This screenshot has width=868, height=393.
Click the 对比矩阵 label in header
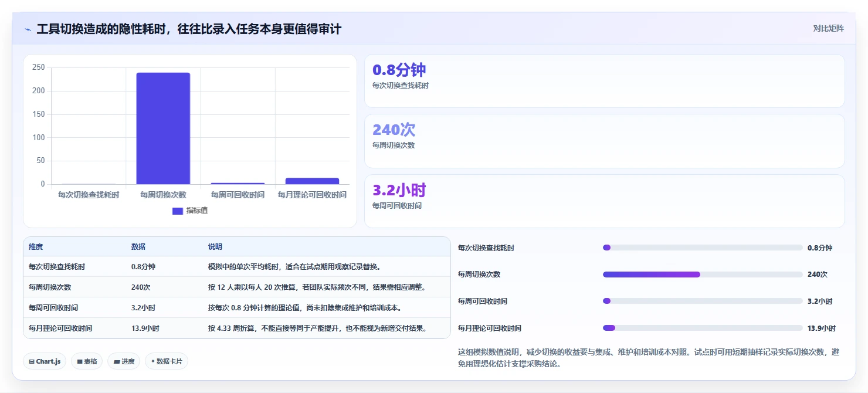828,29
